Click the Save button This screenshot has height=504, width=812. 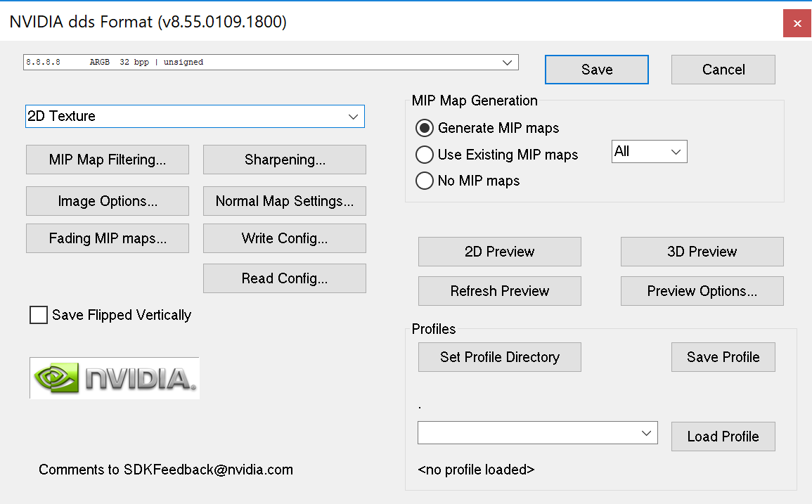click(x=597, y=70)
